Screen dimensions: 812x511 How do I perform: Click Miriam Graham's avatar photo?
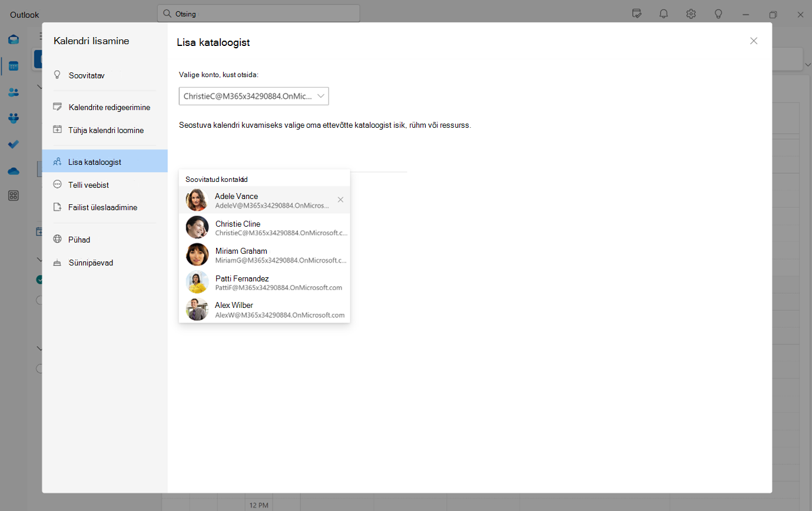[x=197, y=255]
